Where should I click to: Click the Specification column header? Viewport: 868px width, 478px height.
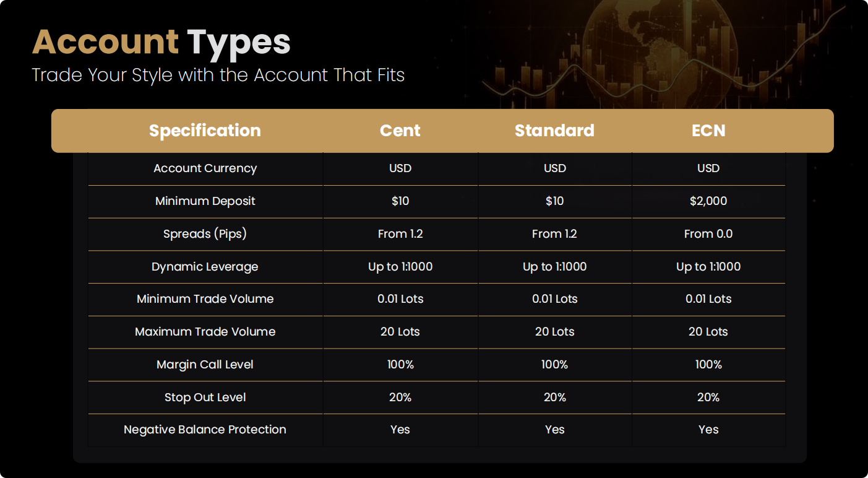coord(205,131)
